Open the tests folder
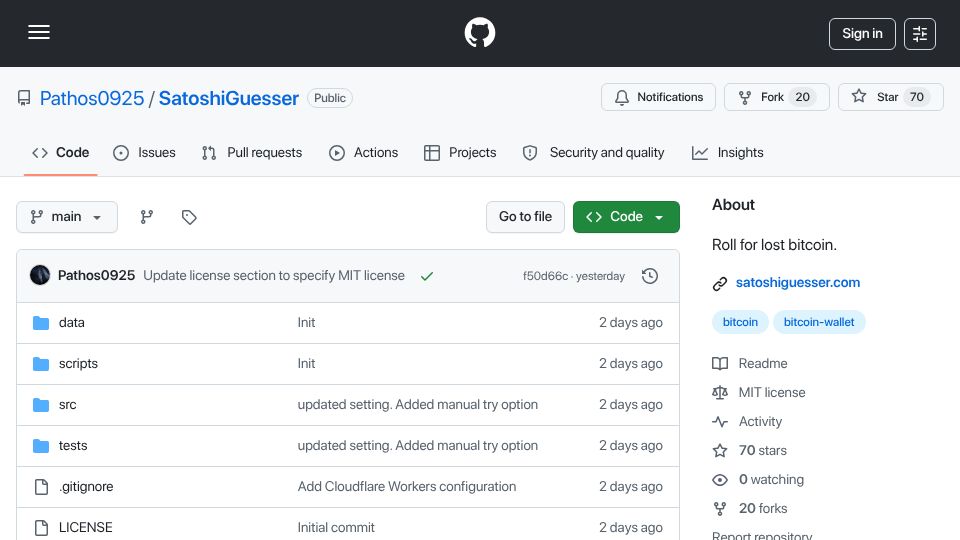 (x=73, y=446)
